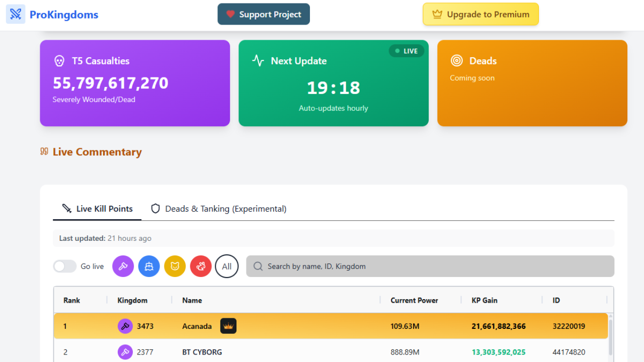Filter by the blue ship camp icon
Screen dimensions: 644x362
click(149, 266)
